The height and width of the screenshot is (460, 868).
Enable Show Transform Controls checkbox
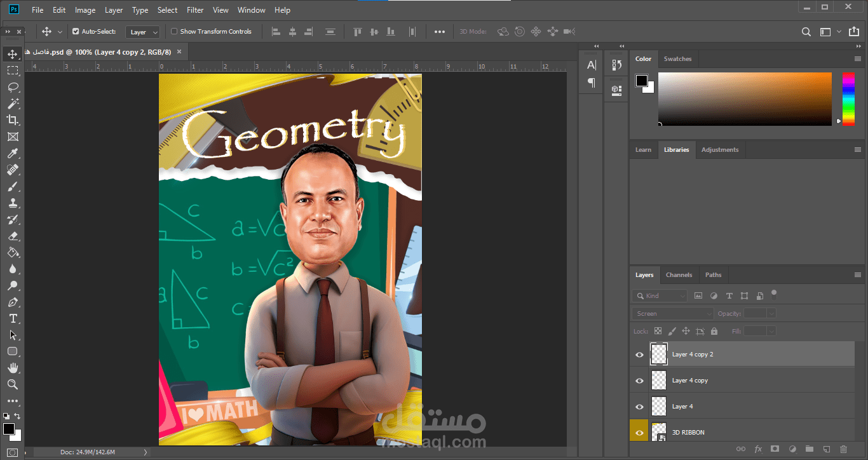(x=174, y=31)
